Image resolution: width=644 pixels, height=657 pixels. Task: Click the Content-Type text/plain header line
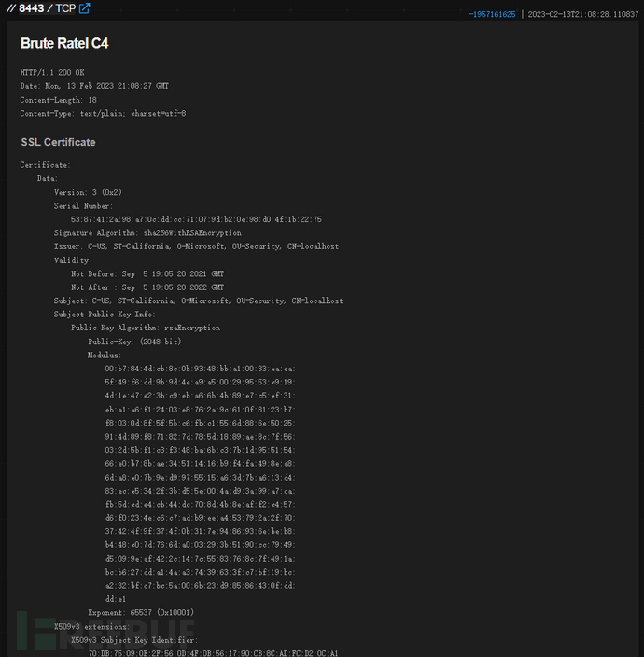coord(103,113)
